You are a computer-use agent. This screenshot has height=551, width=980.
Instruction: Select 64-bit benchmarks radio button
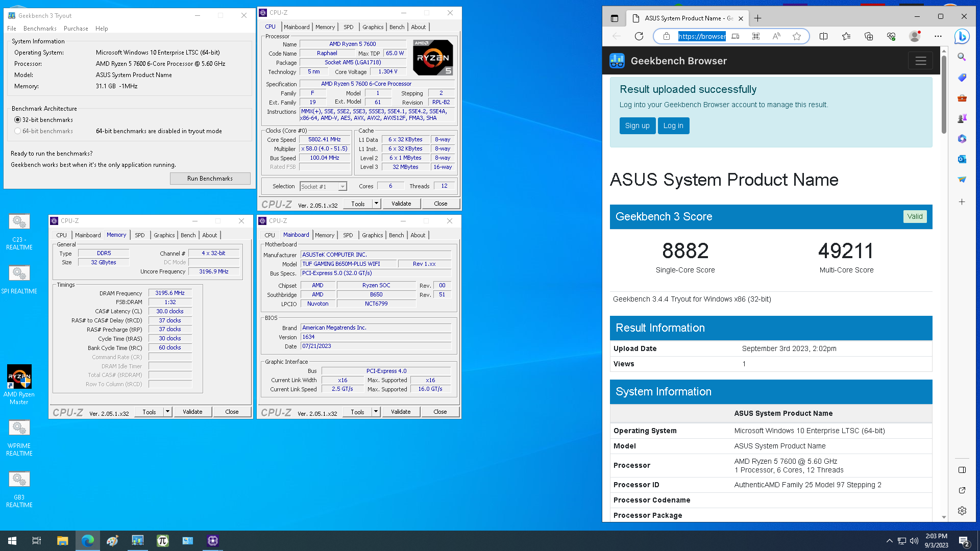coord(18,131)
